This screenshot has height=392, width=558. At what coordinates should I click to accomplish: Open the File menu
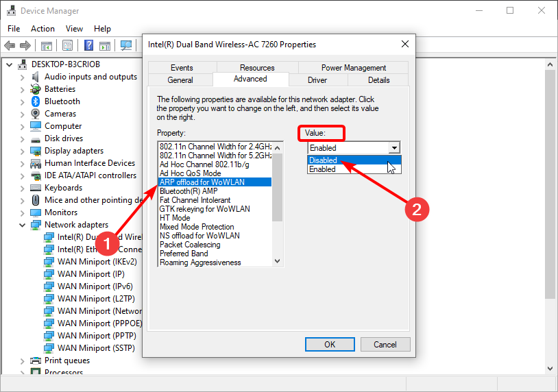click(x=14, y=29)
